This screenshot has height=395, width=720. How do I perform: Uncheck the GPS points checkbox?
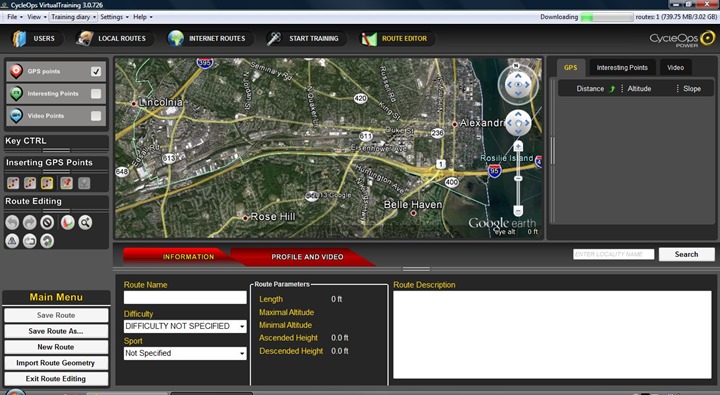96,71
